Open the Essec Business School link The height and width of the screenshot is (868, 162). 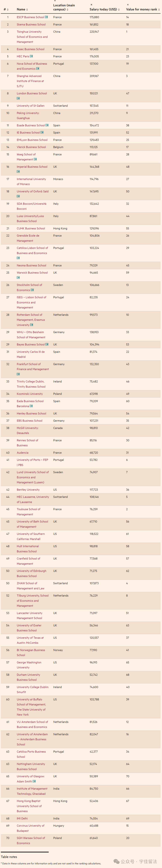pyautogui.click(x=31, y=49)
